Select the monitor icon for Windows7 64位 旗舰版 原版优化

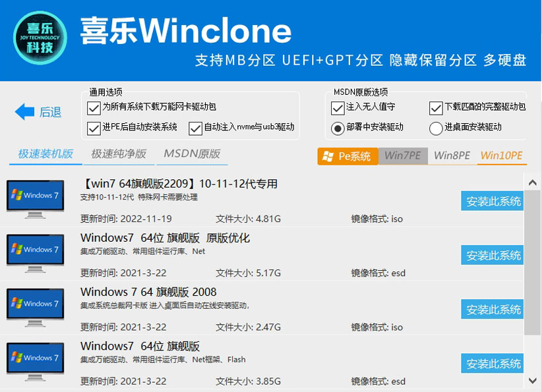click(x=35, y=254)
